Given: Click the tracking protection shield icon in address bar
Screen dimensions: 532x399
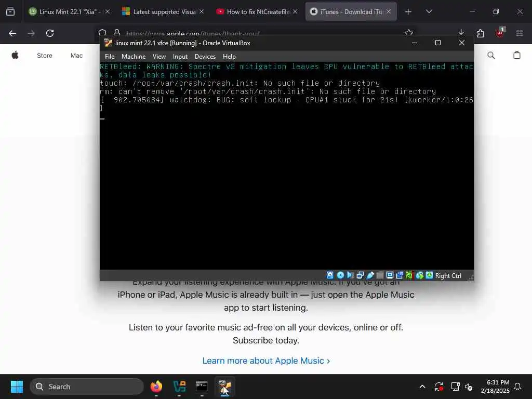Looking at the screenshot, I should coord(102,33).
